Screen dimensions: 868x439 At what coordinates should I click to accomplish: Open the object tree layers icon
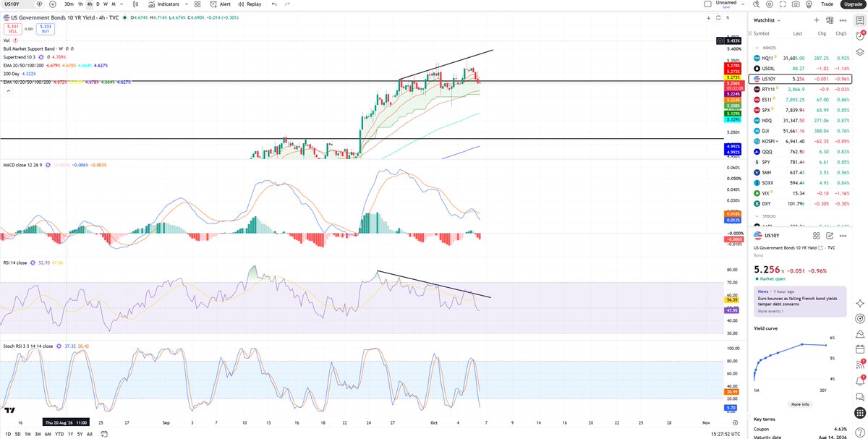coord(860,52)
